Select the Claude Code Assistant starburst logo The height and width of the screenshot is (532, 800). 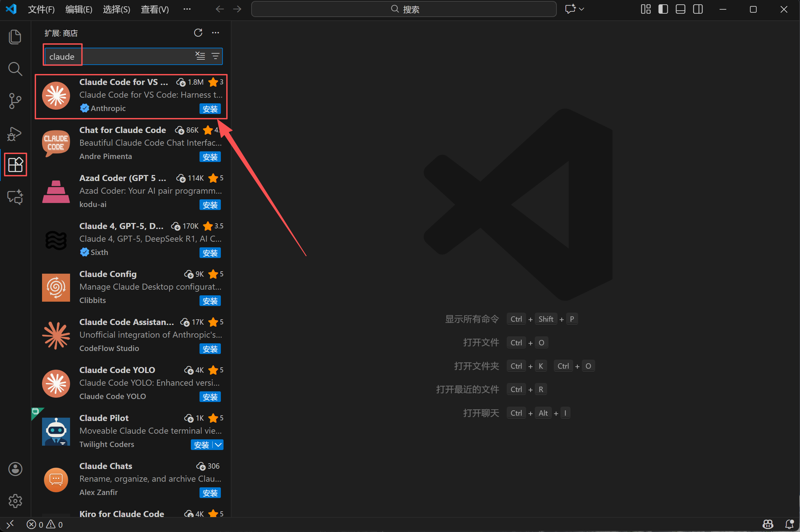click(56, 336)
